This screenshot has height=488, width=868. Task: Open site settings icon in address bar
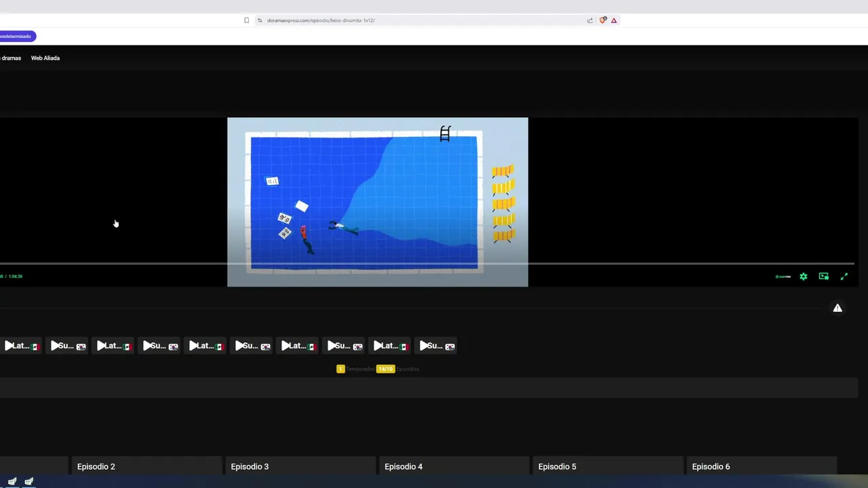260,20
